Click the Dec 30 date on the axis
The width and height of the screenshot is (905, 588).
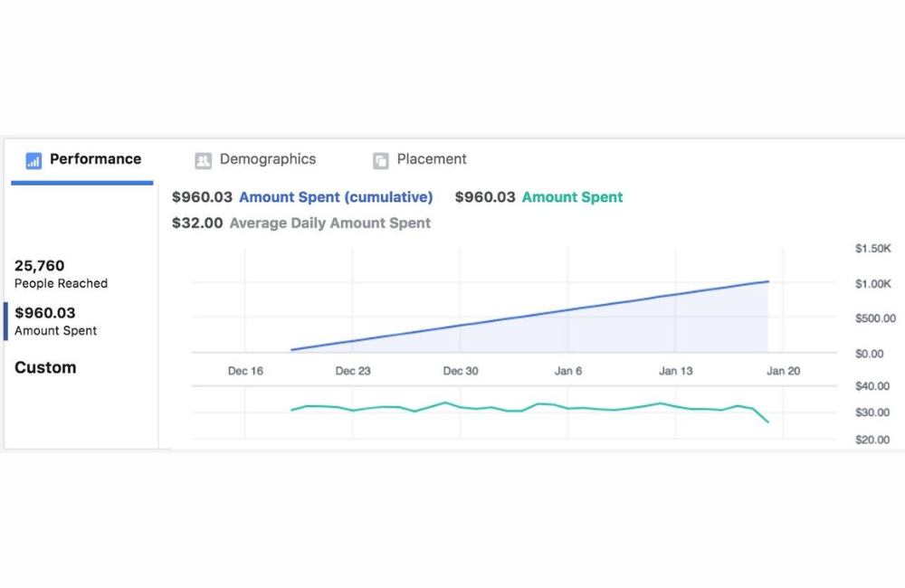tap(461, 371)
